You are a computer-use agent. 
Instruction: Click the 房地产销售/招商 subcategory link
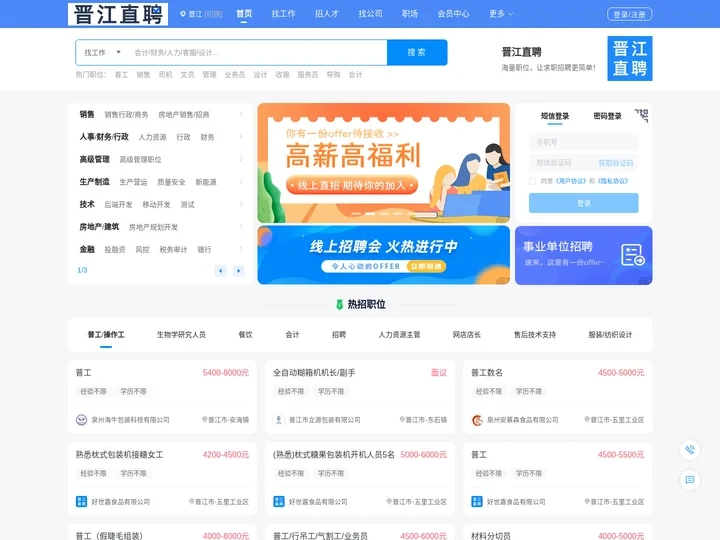tap(184, 115)
